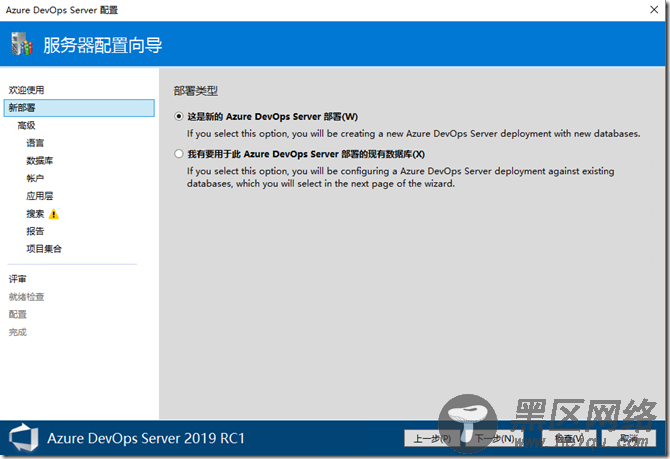Go to 数据库 settings page
This screenshot has height=459, width=670.
39,161
